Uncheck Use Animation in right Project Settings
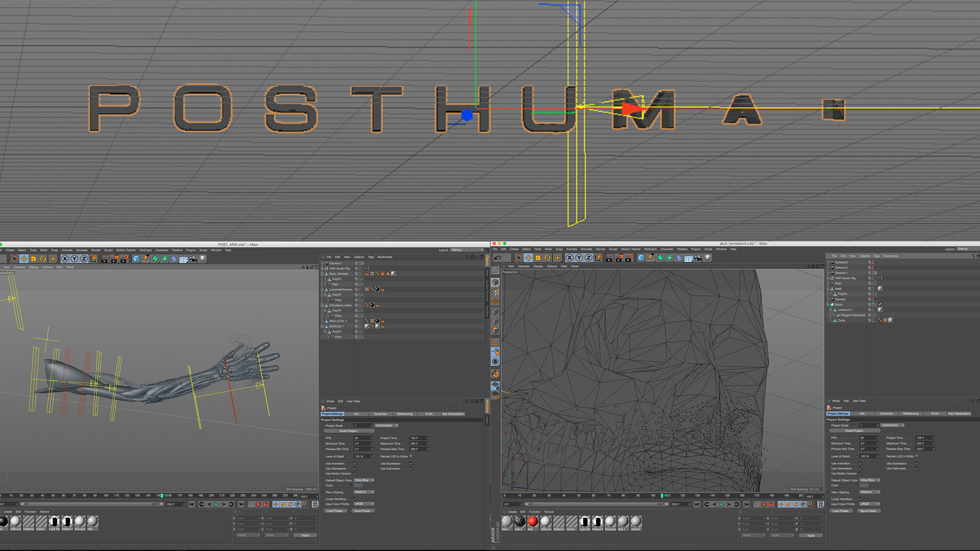The height and width of the screenshot is (551, 980). pos(861,463)
